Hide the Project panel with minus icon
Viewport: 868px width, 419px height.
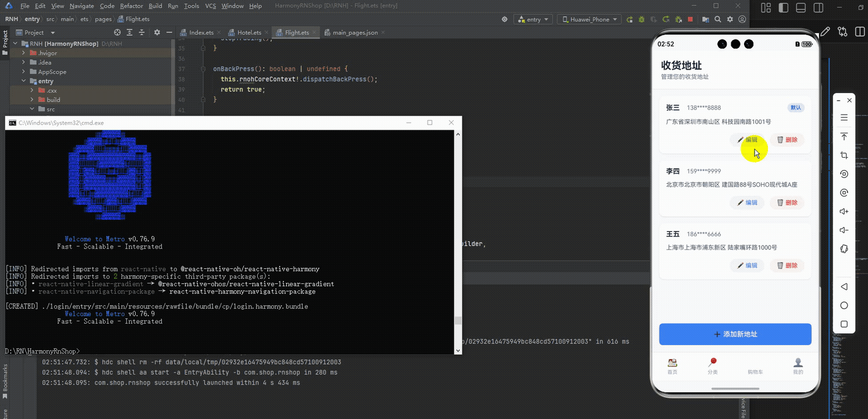[x=169, y=33]
